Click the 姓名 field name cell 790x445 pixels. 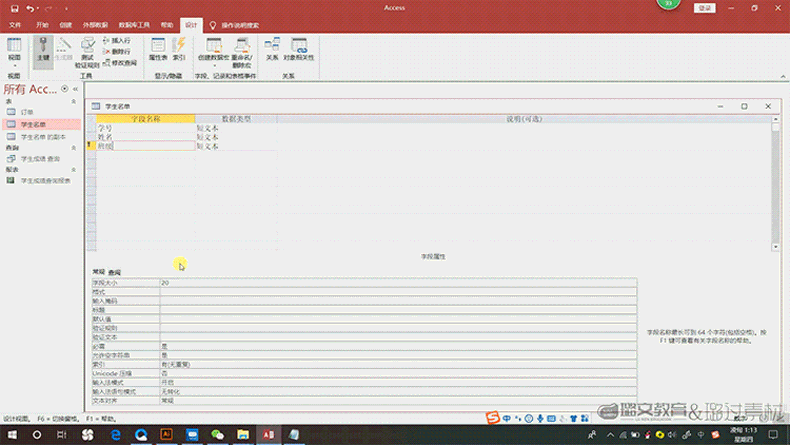pyautogui.click(x=146, y=137)
